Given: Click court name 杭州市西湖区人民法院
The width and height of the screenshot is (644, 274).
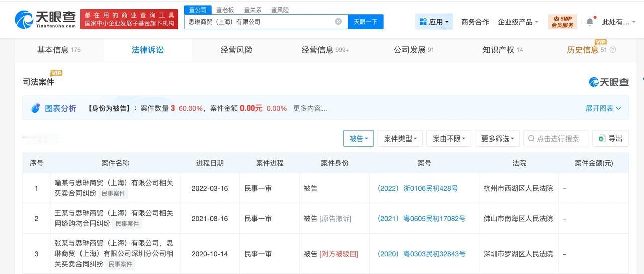Looking at the screenshot, I should 518,188.
